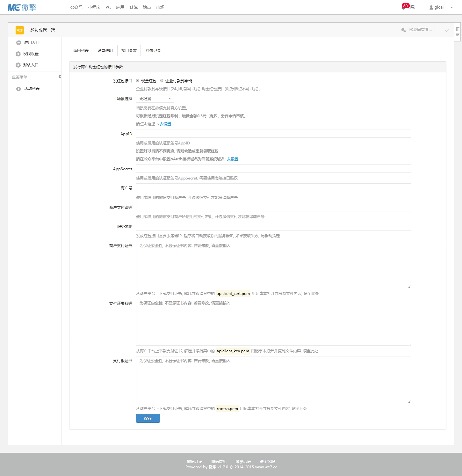Click the 微擎 link in the Powered by line

click(213, 467)
